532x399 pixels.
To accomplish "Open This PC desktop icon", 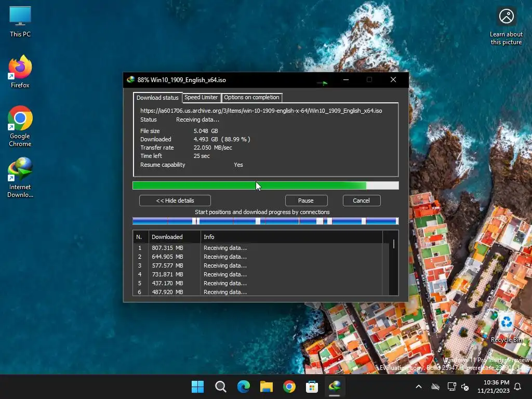I will 20,21.
